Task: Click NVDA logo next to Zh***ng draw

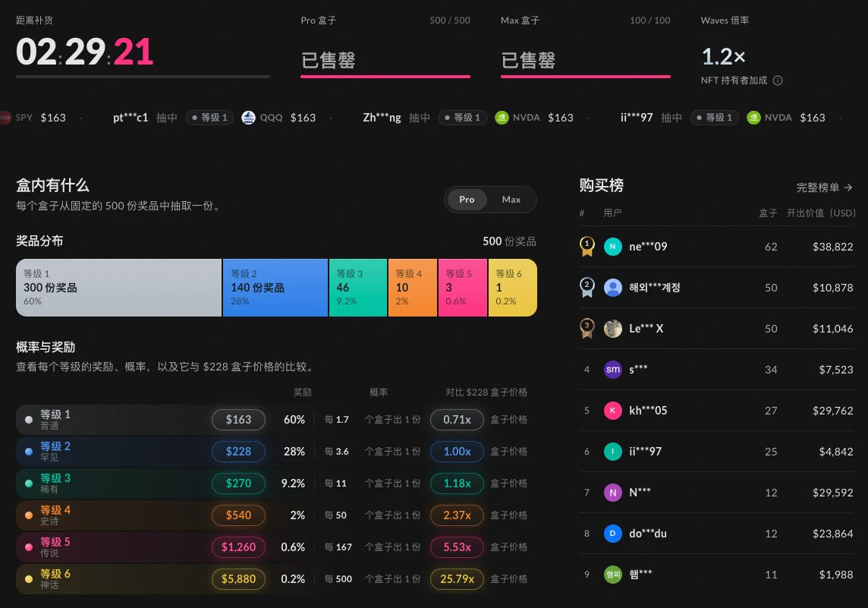Action: click(x=502, y=118)
